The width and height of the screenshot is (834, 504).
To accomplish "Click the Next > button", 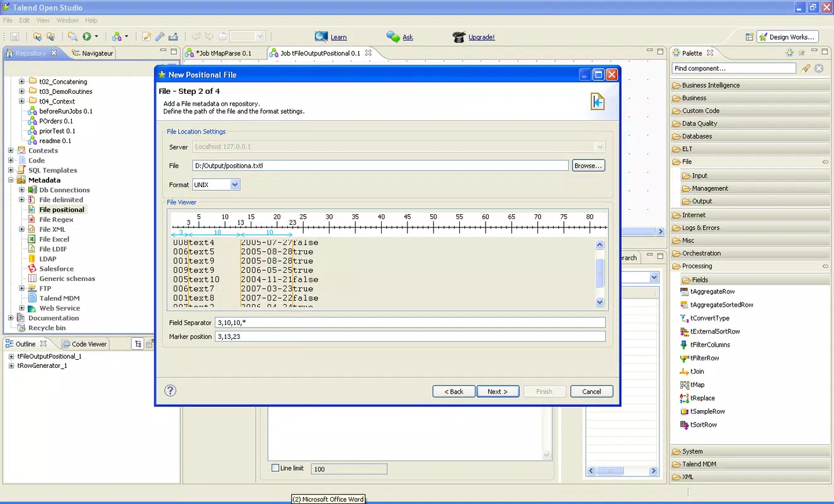I will (x=498, y=391).
